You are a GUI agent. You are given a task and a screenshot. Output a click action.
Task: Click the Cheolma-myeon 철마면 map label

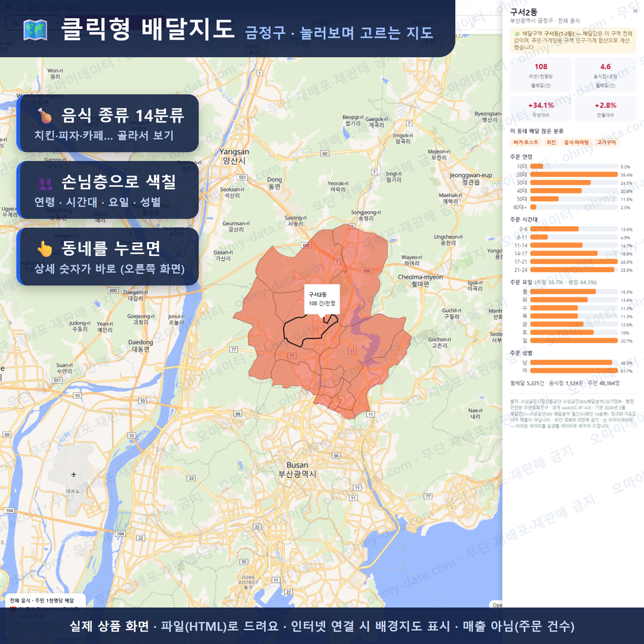[x=420, y=280]
